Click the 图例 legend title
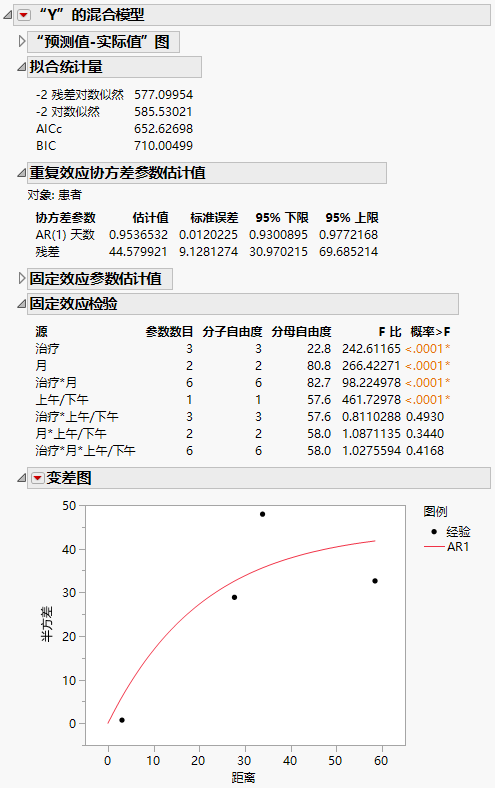The height and width of the screenshot is (788, 495). (435, 512)
